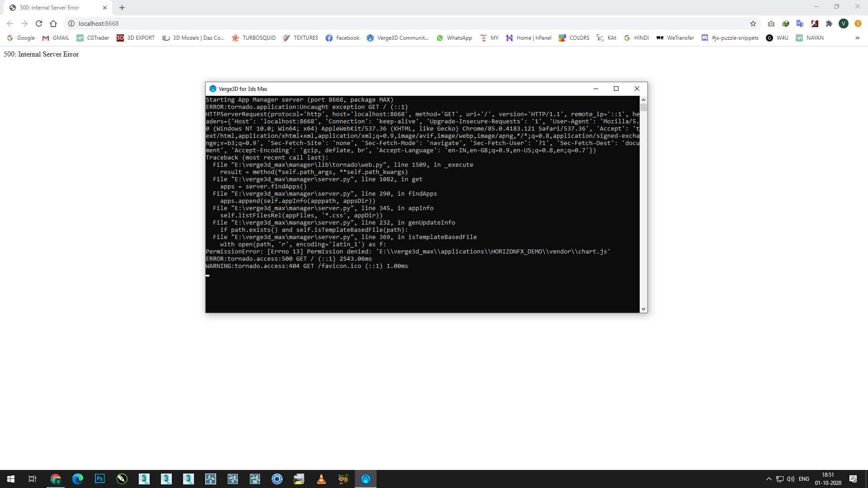The width and height of the screenshot is (868, 488).
Task: Expand hidden bookmarks chevron
Action: (857, 38)
